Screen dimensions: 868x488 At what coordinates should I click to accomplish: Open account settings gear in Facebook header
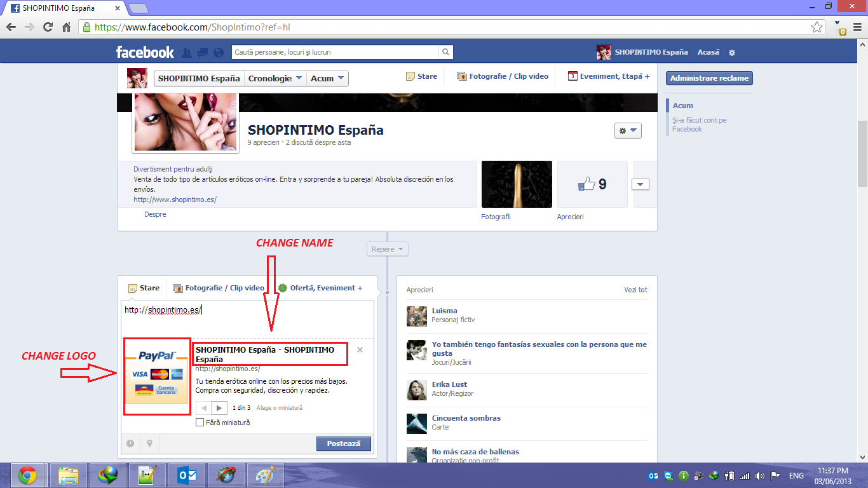pyautogui.click(x=732, y=53)
